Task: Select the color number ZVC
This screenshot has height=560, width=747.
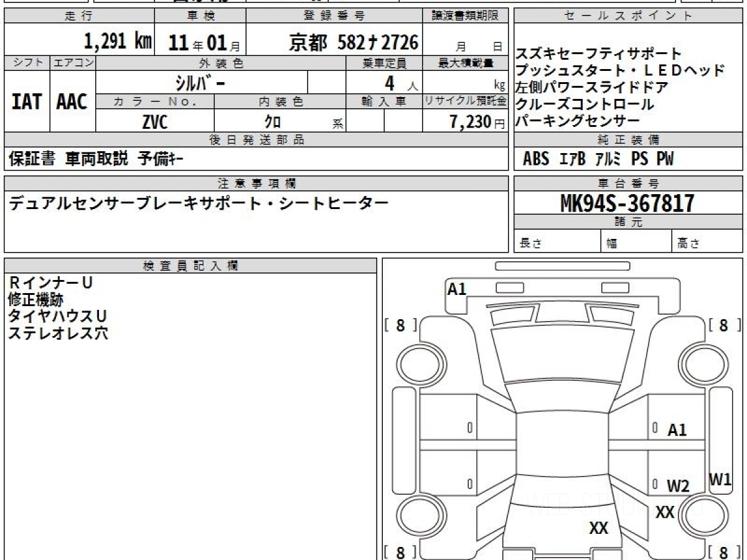Action: coord(154,122)
